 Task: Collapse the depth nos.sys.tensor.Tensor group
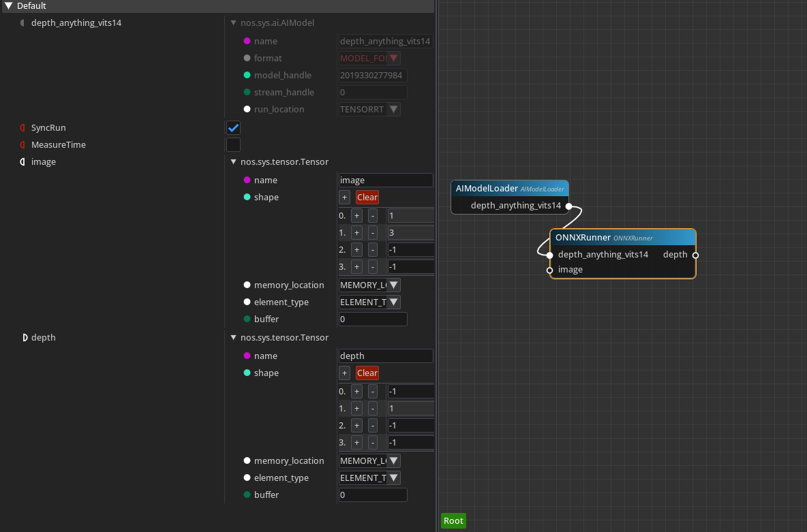[x=233, y=337]
